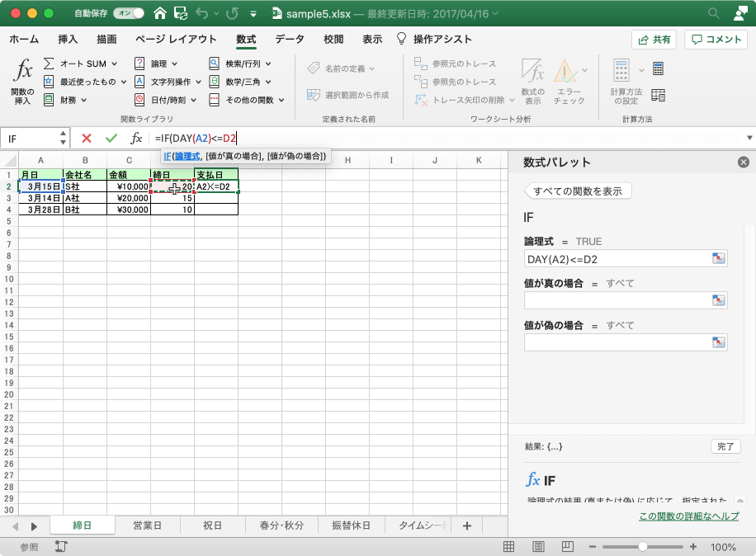The width and height of the screenshot is (756, 556).
Task: Click the Calculate Now calculator icon
Action: pyautogui.click(x=658, y=68)
